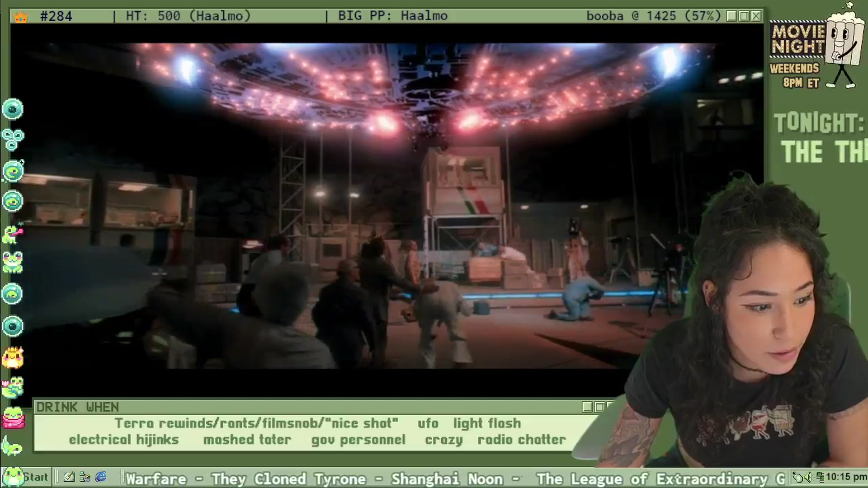The image size is (868, 488).
Task: Click the DRINK WHEN window title
Action: click(77, 407)
